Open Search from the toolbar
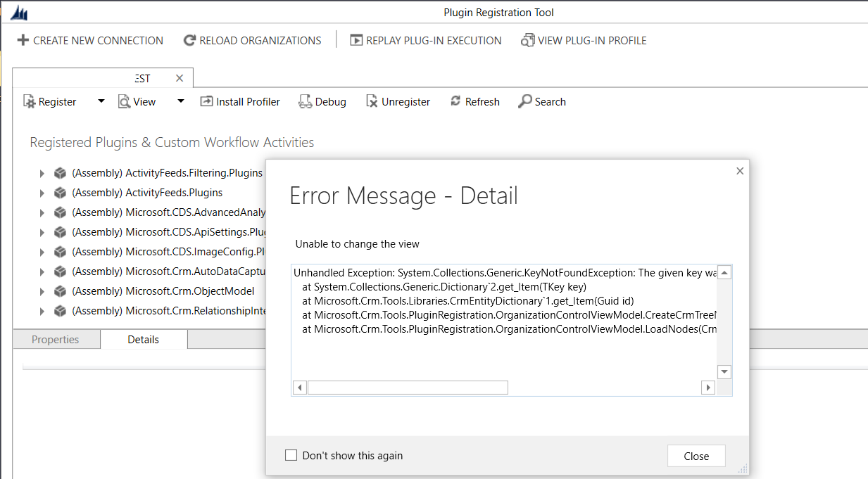868x479 pixels. point(541,101)
